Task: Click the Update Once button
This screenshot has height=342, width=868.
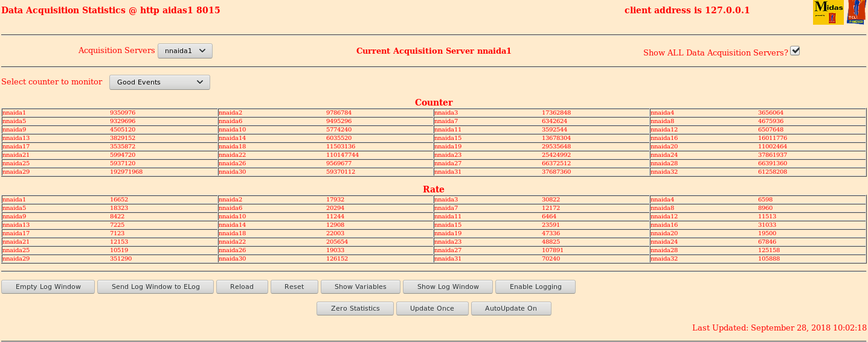Action: coord(432,308)
